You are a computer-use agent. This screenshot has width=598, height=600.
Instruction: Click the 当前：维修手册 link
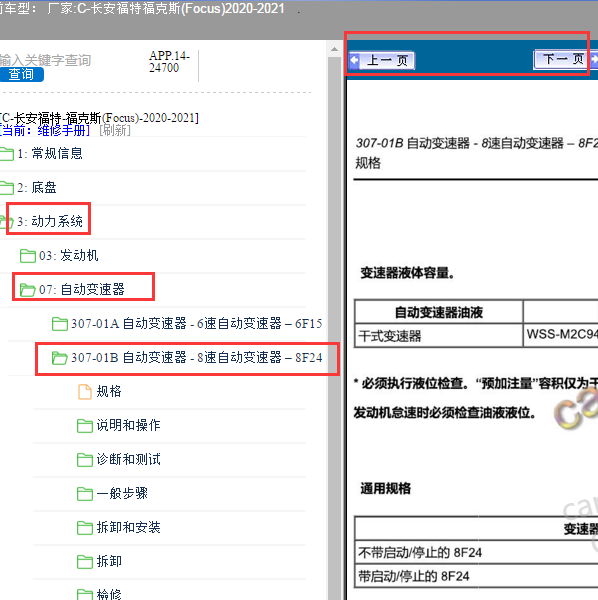(45, 130)
